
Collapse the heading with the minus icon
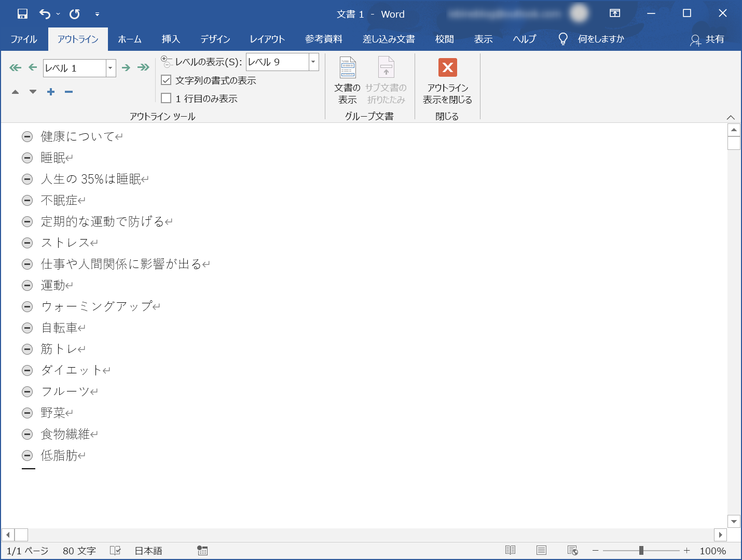click(68, 92)
